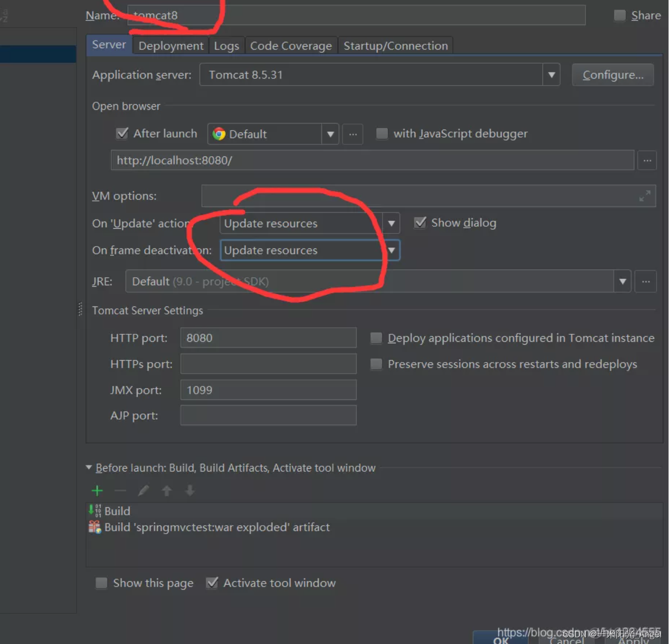Click the Name field containing tomcat8
The image size is (669, 644).
tap(356, 15)
